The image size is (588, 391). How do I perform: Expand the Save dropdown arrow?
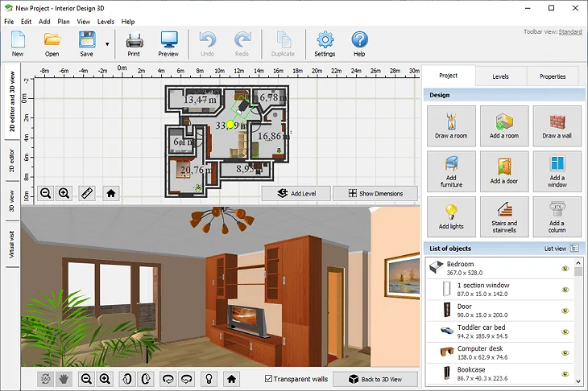coord(107,44)
